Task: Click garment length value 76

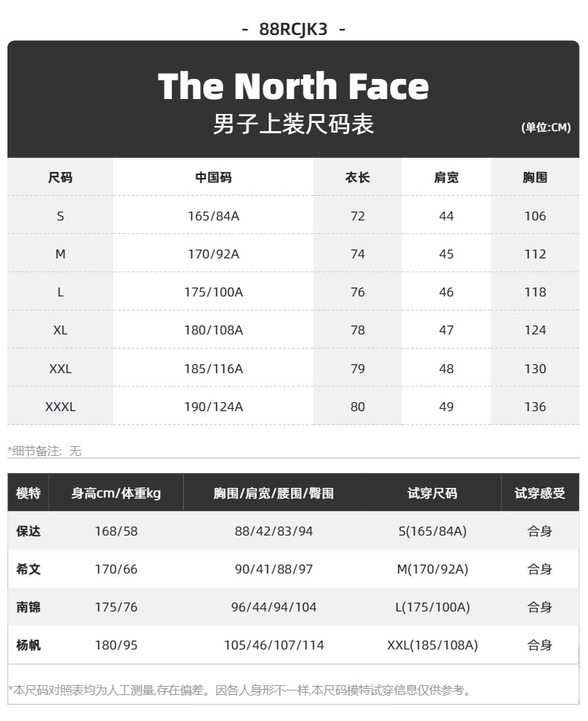Action: (357, 292)
